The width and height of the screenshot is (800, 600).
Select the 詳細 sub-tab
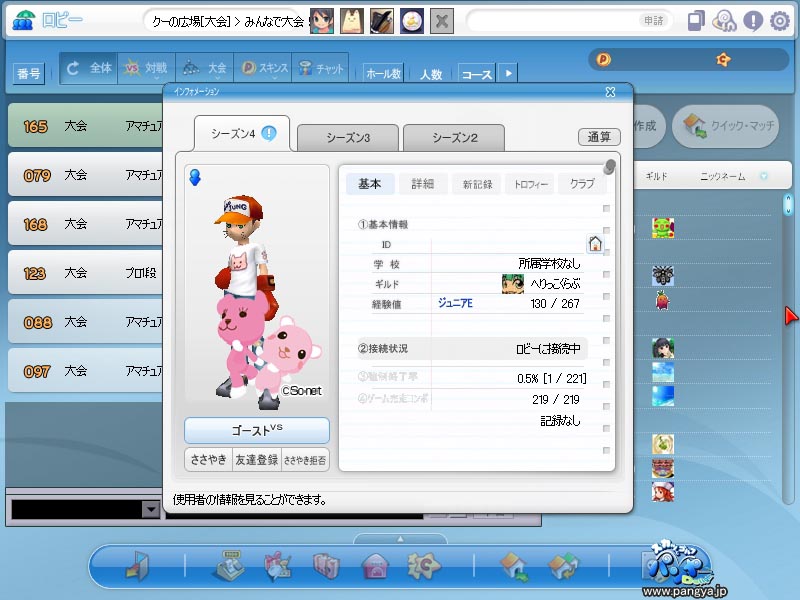click(423, 184)
